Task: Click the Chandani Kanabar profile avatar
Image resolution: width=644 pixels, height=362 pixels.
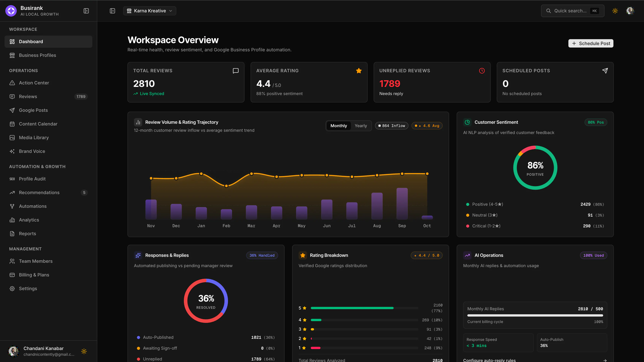Action: tap(14, 351)
